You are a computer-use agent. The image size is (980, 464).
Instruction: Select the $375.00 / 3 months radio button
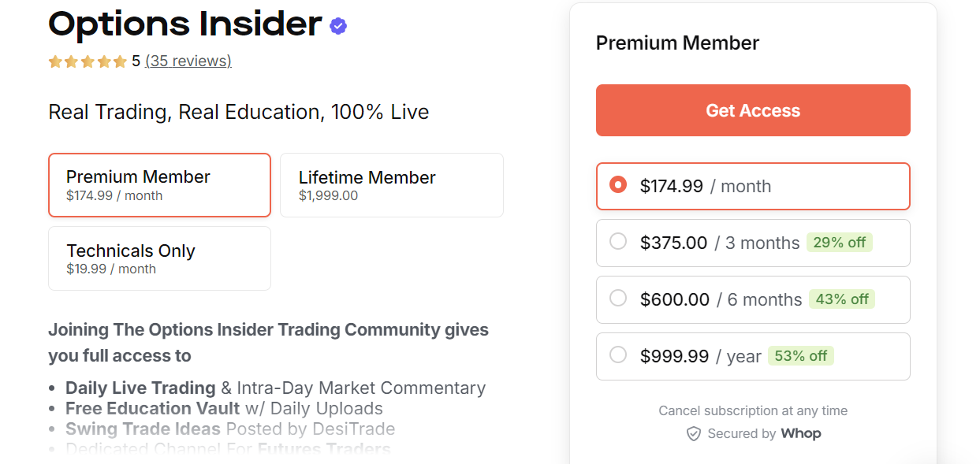coord(618,242)
